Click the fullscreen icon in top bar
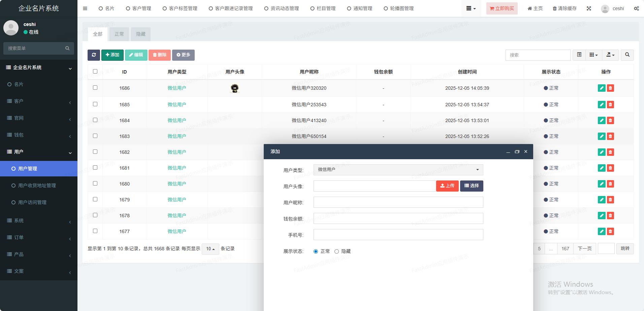This screenshot has width=644, height=311. point(589,8)
